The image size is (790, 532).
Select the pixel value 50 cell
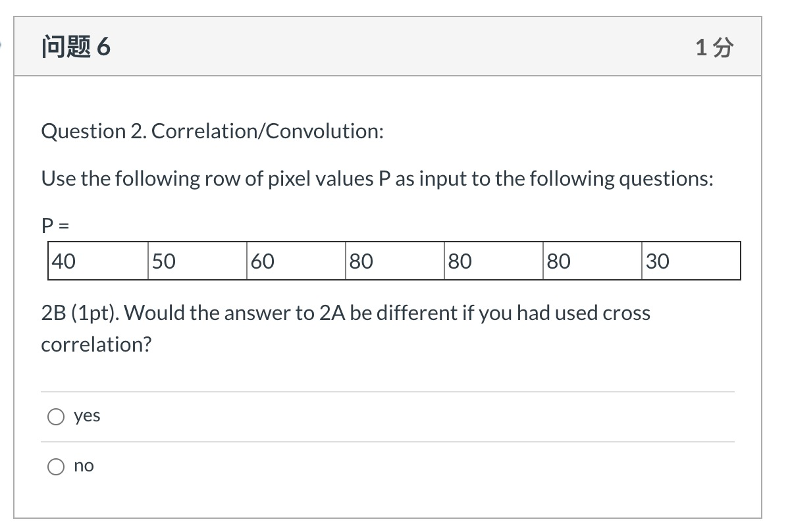coord(196,261)
